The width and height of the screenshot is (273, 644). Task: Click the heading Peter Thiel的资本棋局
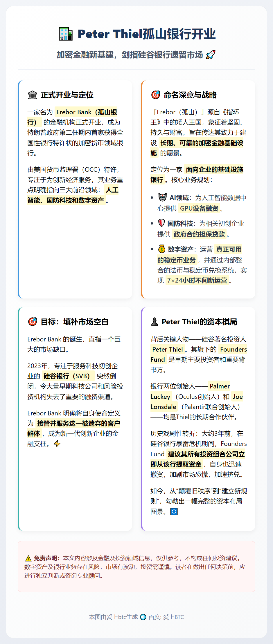tap(200, 322)
